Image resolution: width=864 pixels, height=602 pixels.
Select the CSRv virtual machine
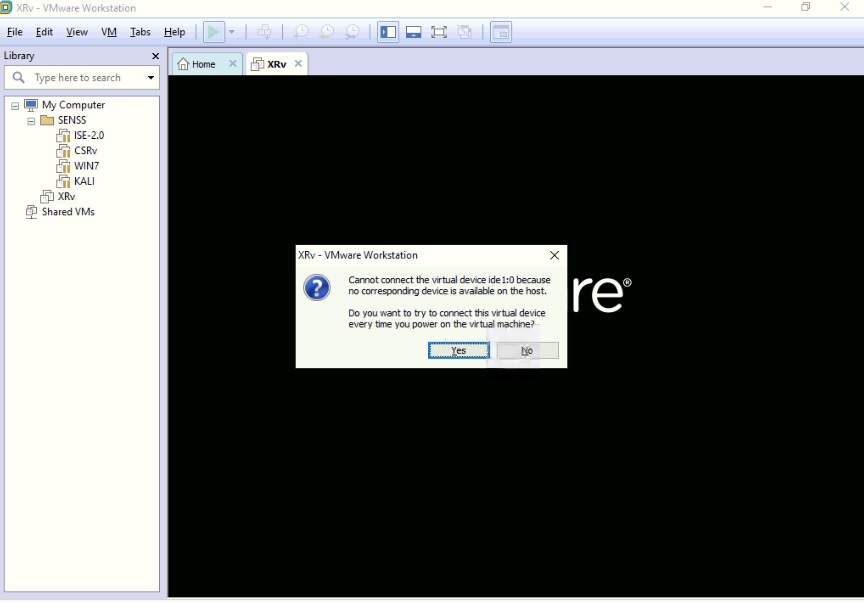pos(83,150)
